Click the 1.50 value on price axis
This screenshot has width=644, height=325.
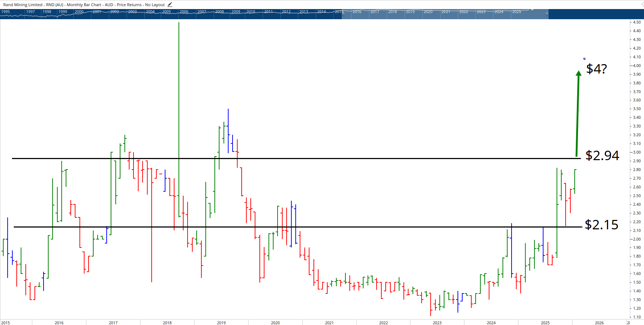click(637, 282)
